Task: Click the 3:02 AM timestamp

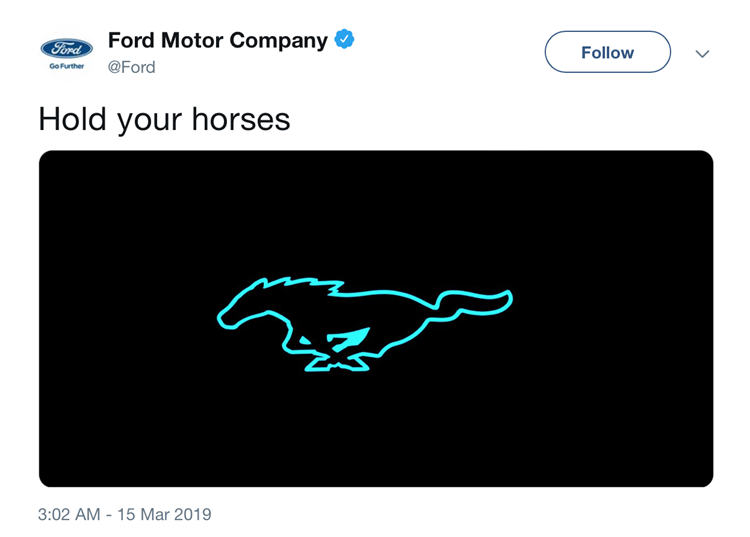Action: 69,515
